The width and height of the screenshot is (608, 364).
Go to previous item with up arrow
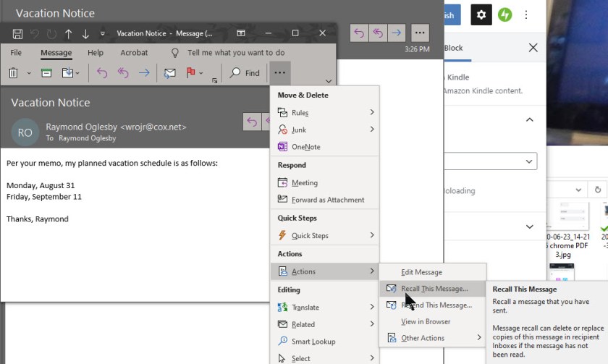coord(69,33)
